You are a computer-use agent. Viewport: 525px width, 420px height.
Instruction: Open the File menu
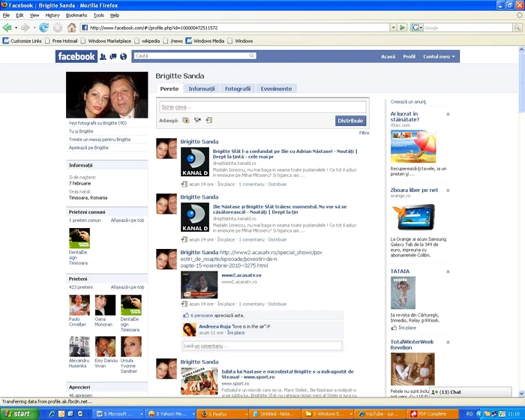click(6, 15)
